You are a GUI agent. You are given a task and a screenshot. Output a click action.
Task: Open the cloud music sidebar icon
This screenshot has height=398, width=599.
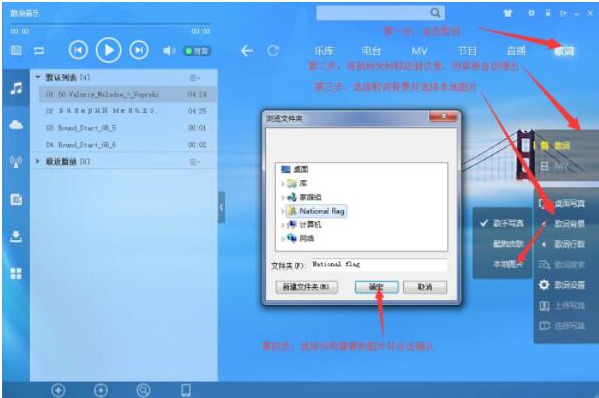(x=16, y=125)
